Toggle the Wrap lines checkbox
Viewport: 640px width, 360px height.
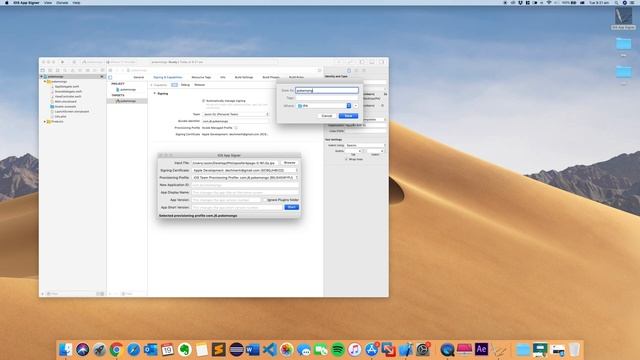tap(347, 159)
